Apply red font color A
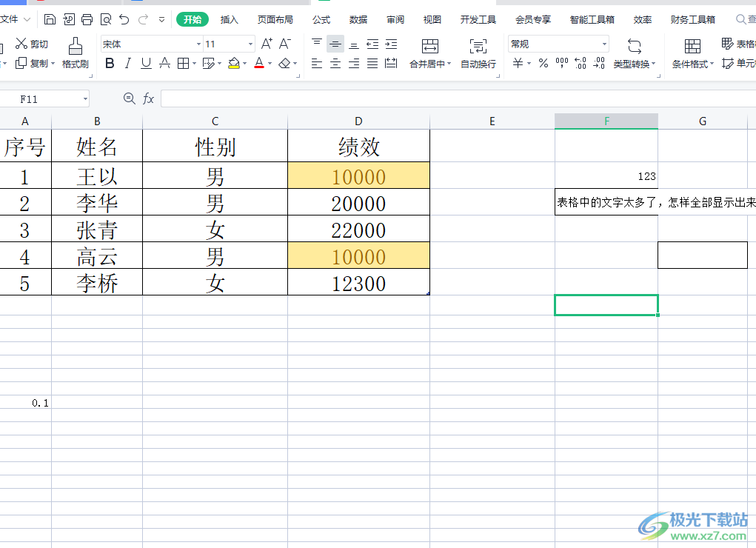Viewport: 756px width, 548px height. click(259, 63)
